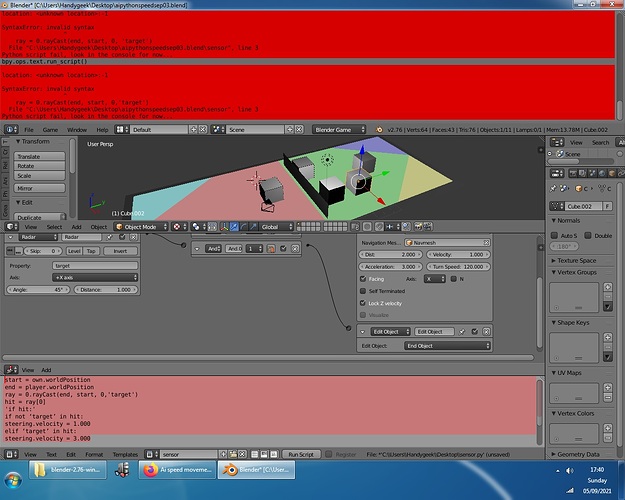Remove the And controller with its X icon

295,249
